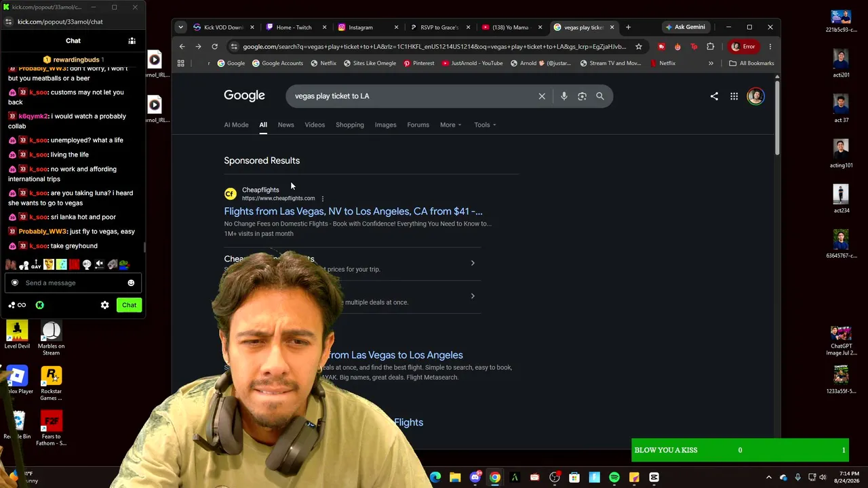Open the Chrome apps grid in the bookmarks bar
Screen dimensions: 868x488
181,63
